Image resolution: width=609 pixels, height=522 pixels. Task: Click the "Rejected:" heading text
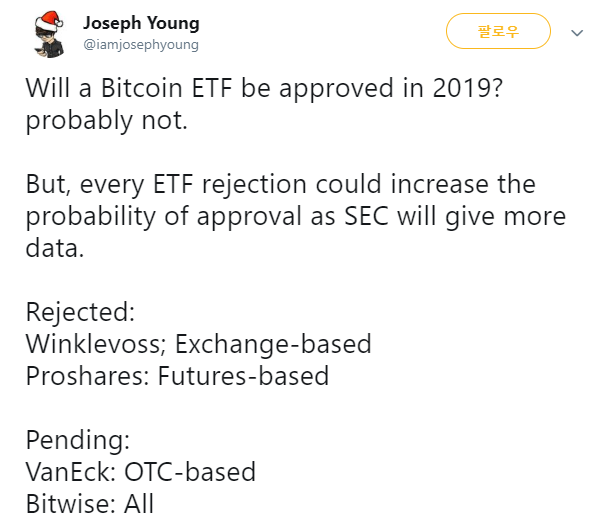click(x=80, y=311)
